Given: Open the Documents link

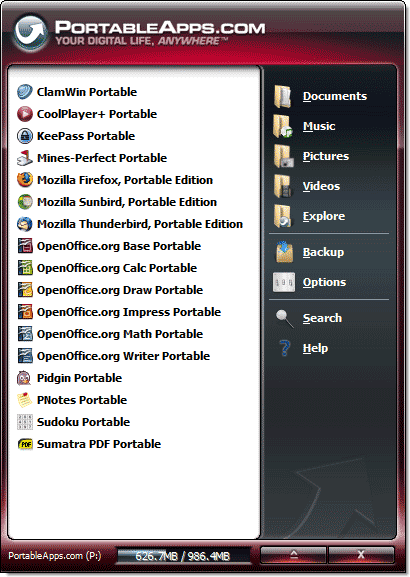Looking at the screenshot, I should pos(335,96).
